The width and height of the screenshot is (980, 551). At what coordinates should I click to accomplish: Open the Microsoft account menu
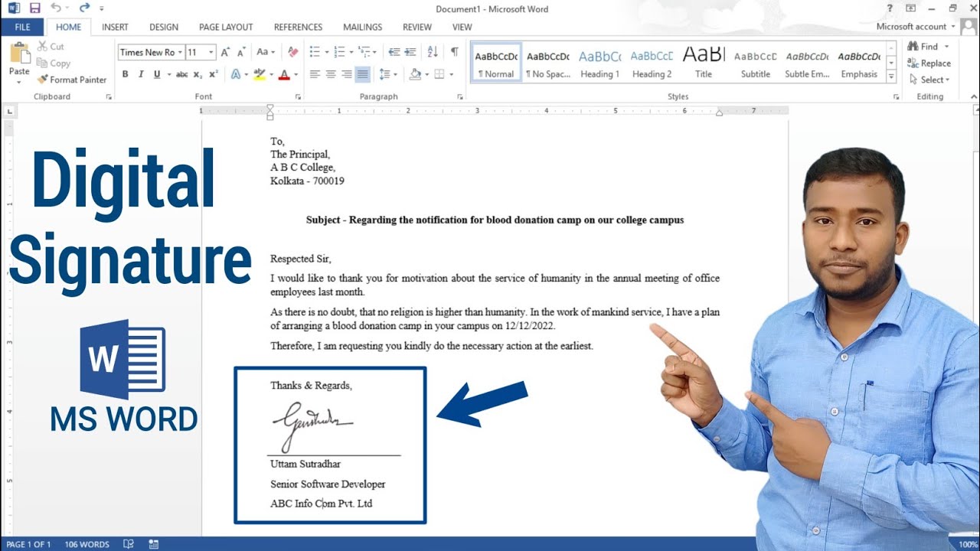pyautogui.click(x=916, y=27)
